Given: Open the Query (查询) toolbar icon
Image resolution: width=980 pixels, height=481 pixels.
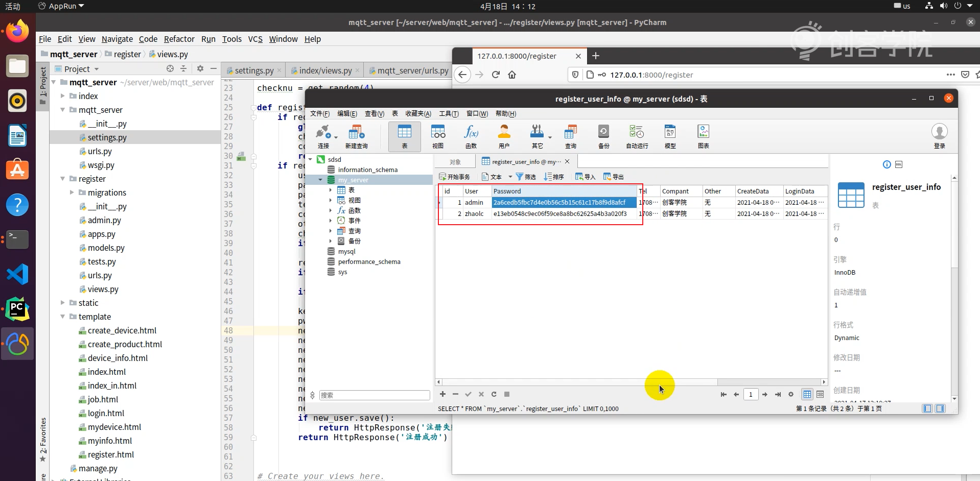Looking at the screenshot, I should (x=571, y=136).
